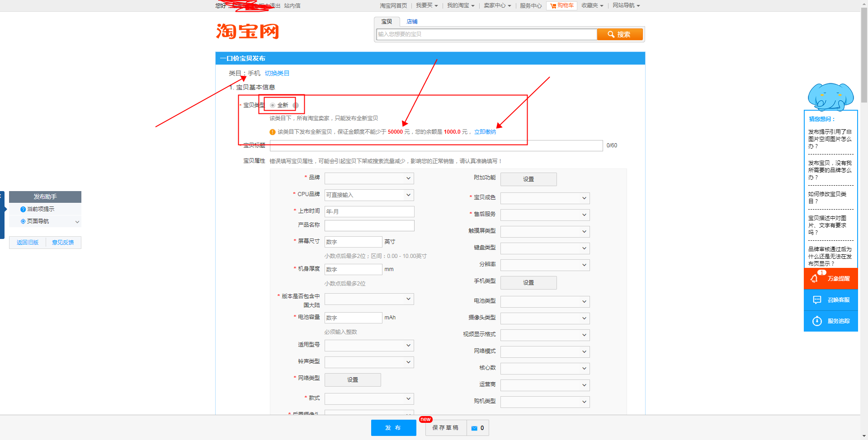Click the 宝贝标题 input field
The height and width of the screenshot is (440, 868).
point(436,145)
